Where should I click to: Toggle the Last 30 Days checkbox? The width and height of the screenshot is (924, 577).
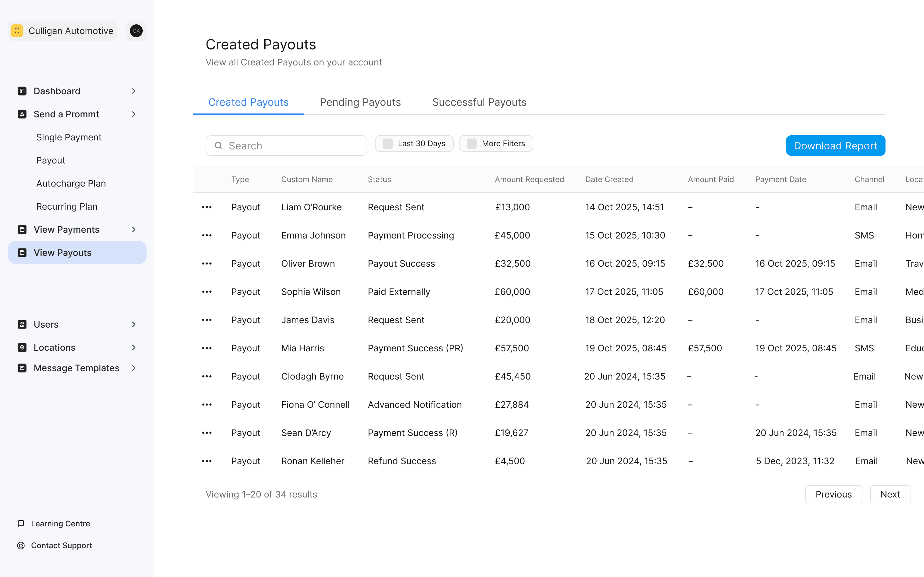coord(387,144)
